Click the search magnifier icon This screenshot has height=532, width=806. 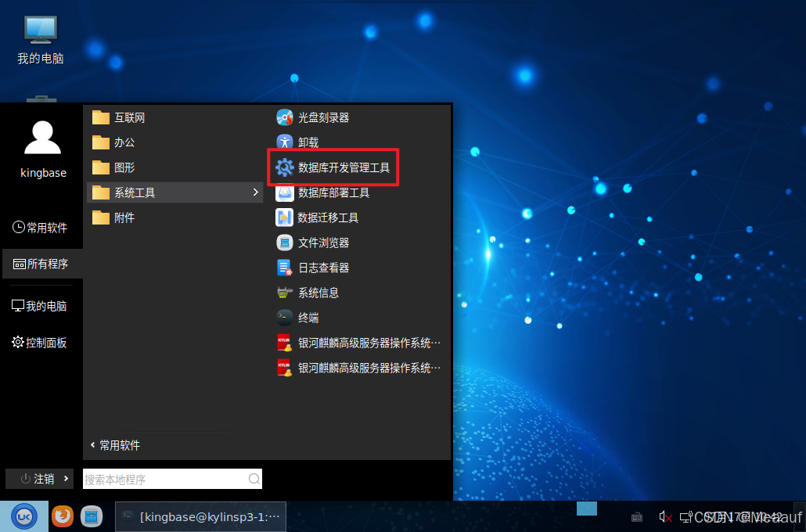(x=254, y=479)
